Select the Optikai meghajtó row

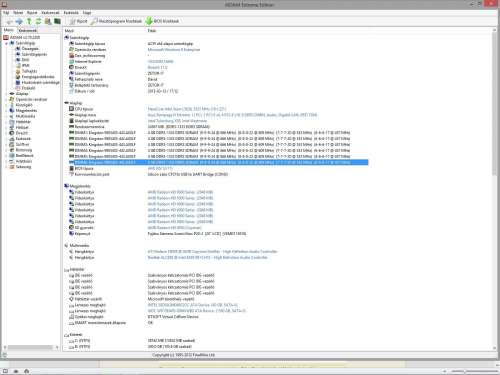click(134, 317)
